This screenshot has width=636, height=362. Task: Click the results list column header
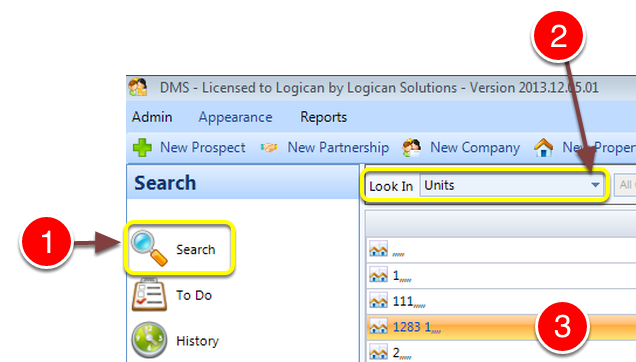click(x=501, y=224)
